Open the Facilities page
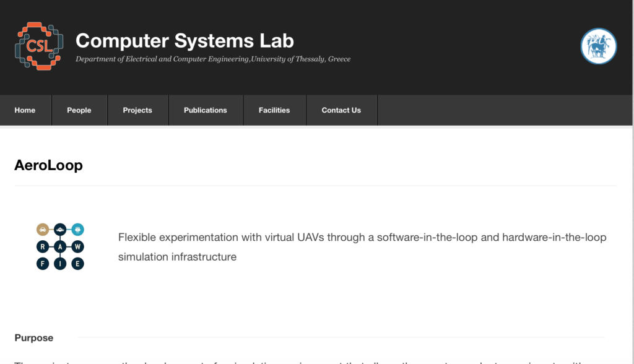Viewport: 634px width, 364px height. [x=274, y=110]
